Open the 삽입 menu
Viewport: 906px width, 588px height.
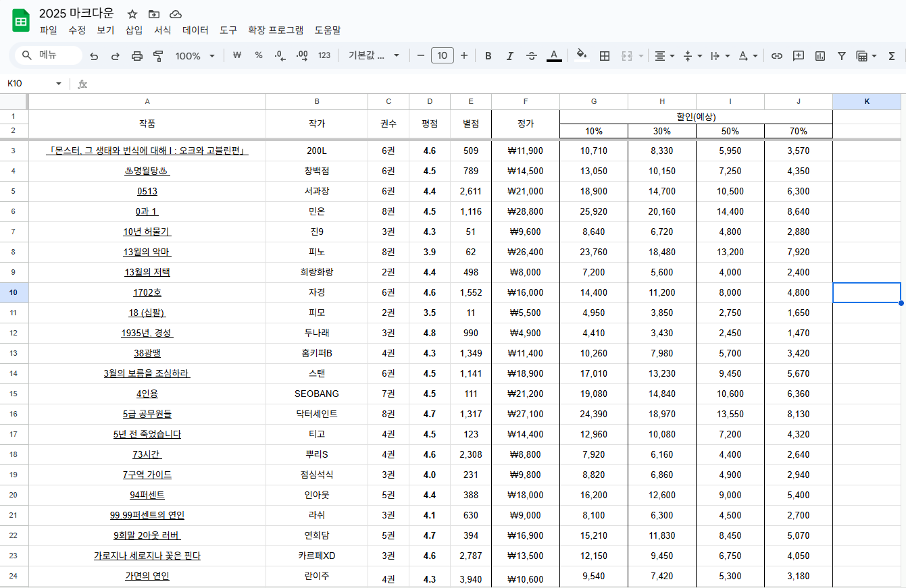(134, 30)
